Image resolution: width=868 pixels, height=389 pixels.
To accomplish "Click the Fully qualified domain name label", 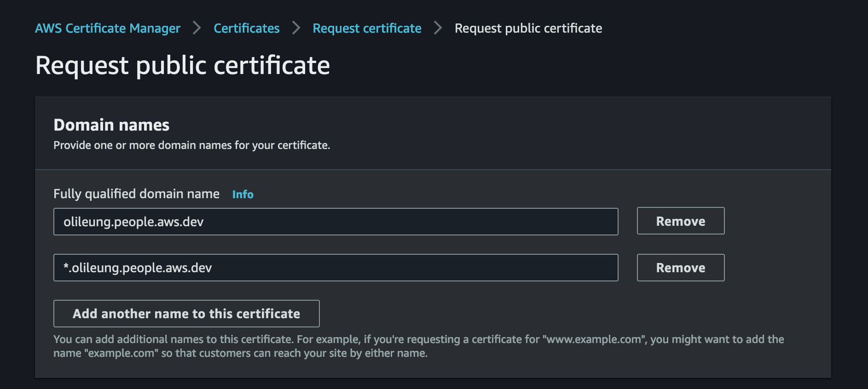I will 137,194.
